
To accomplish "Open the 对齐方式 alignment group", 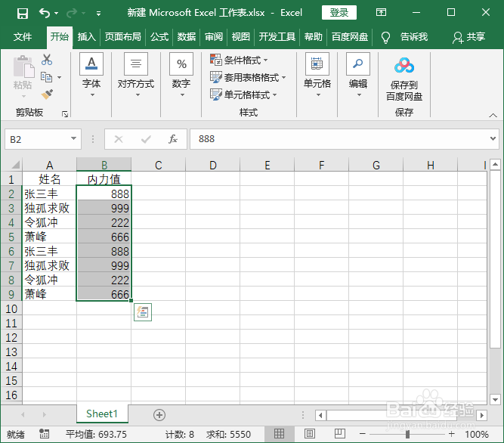I will click(136, 76).
